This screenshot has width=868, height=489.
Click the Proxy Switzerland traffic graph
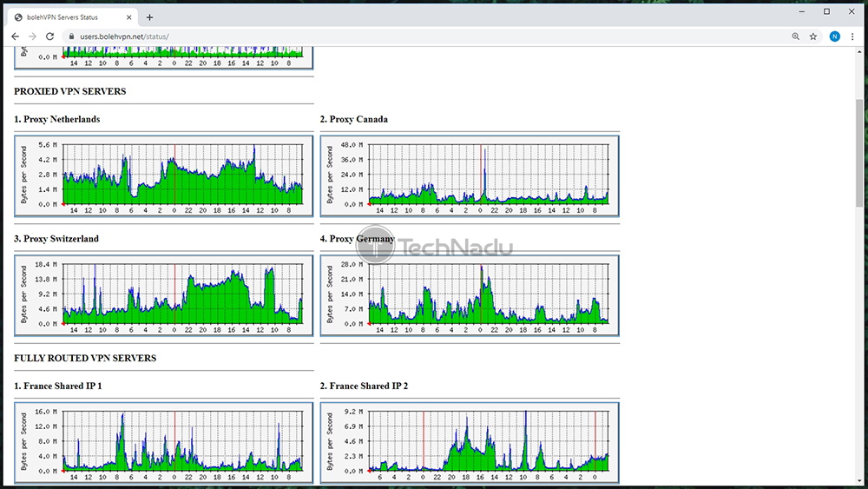pos(163,295)
